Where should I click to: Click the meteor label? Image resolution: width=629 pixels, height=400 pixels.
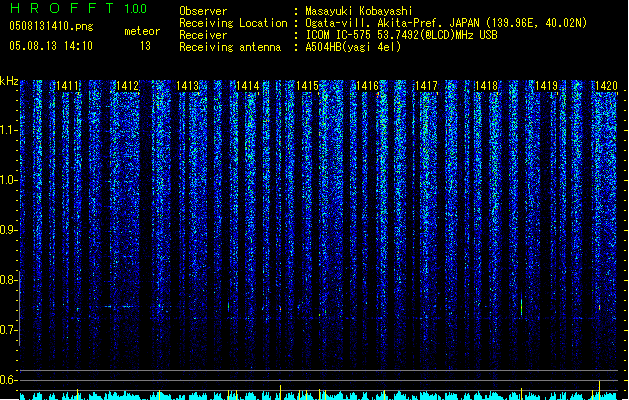[x=142, y=31]
